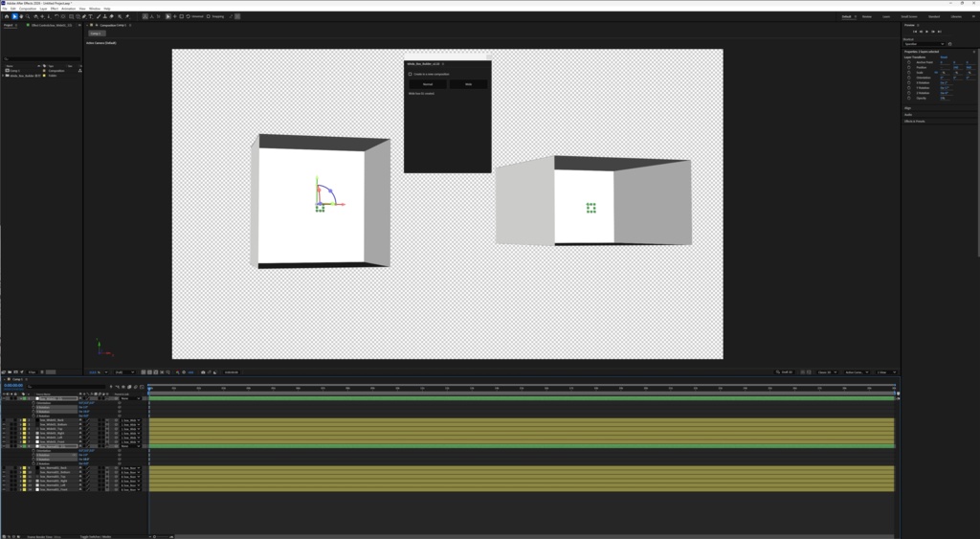Select the Brush tool
Screen dimensions: 980x539
(x=99, y=16)
